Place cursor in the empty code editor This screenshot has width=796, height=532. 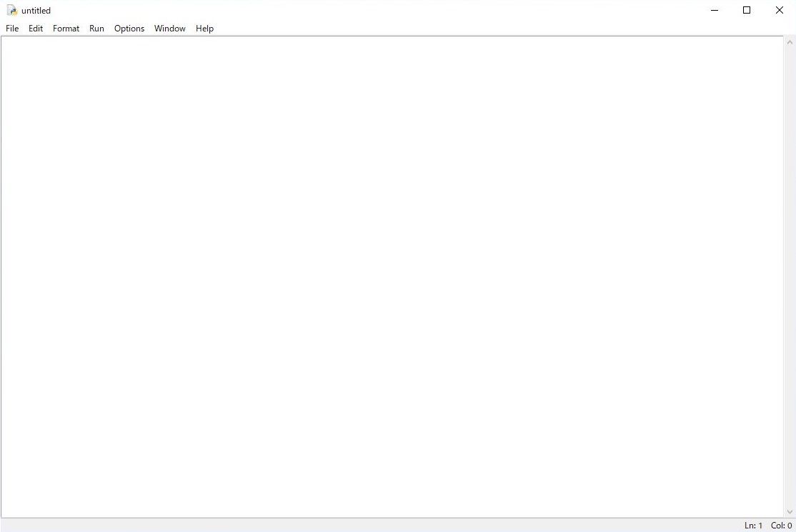[392, 276]
